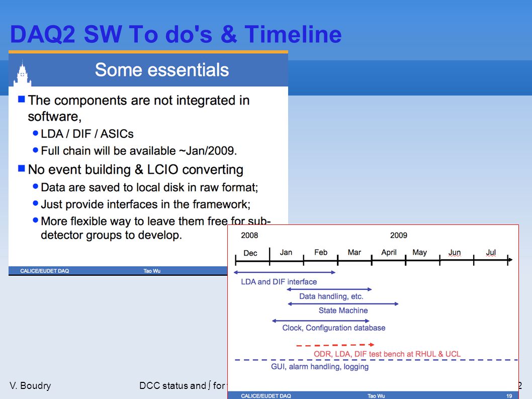Click the '2009' year label on timeline

399,235
